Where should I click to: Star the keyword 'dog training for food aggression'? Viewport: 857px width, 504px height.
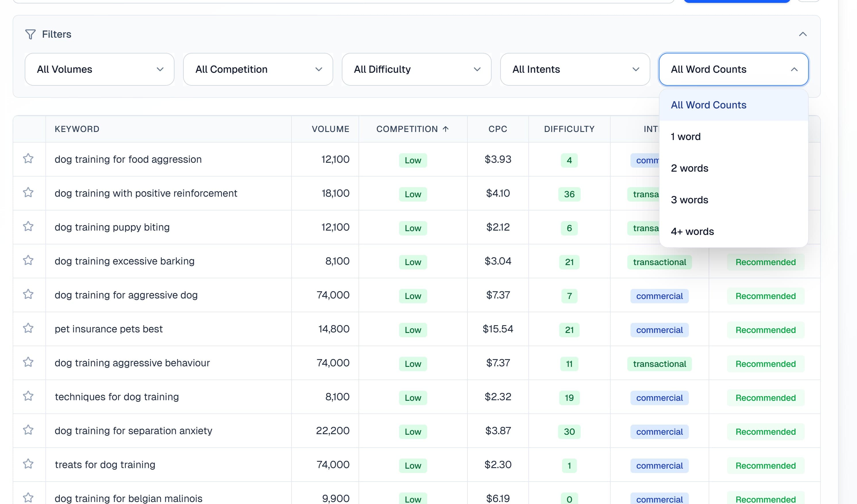tap(28, 159)
